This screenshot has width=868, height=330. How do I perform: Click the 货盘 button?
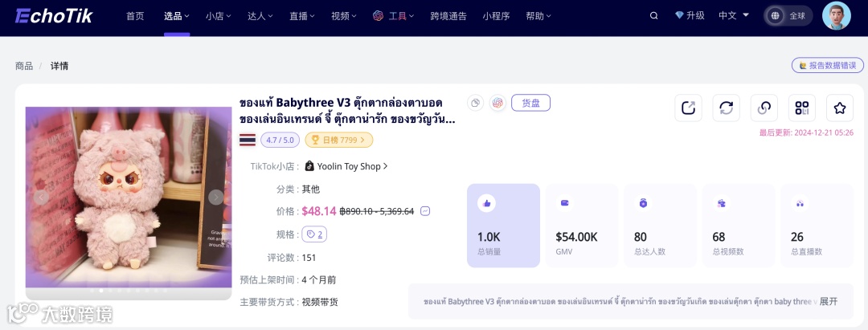point(531,103)
